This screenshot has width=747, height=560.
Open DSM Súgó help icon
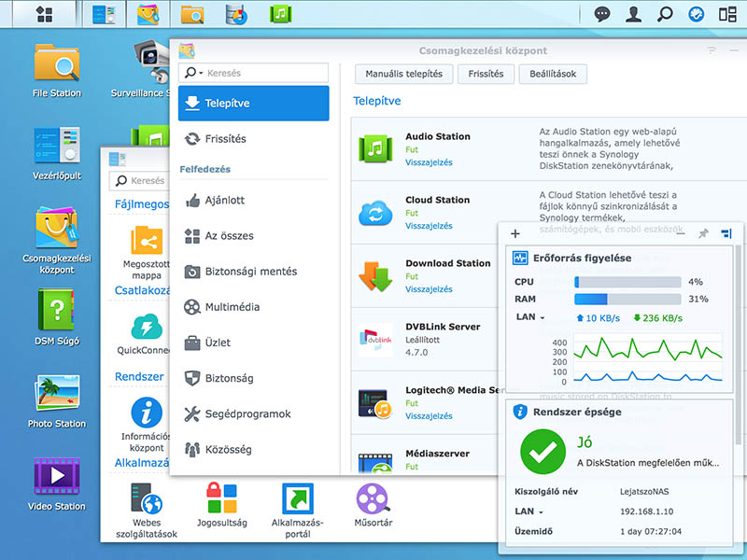coord(57,311)
